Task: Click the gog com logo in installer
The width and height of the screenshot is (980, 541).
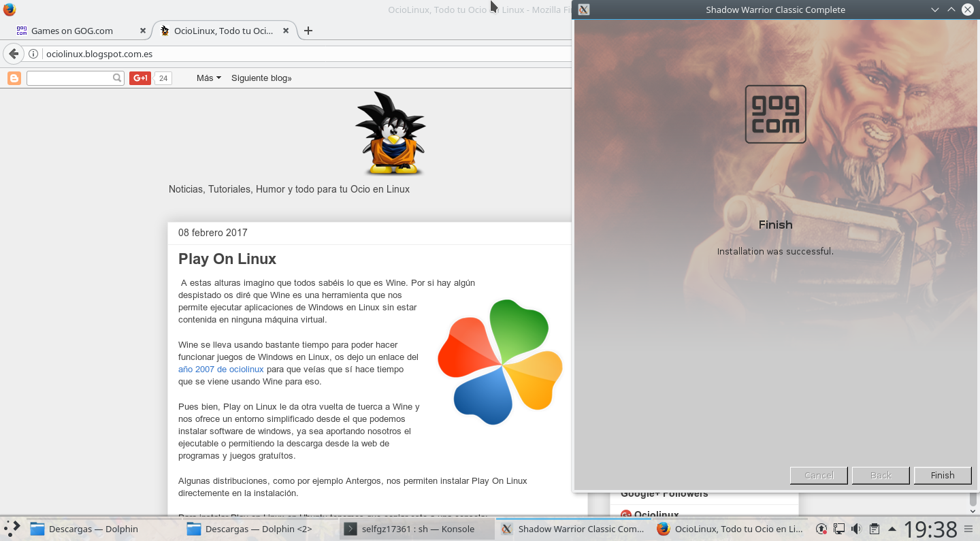Action: coord(775,114)
